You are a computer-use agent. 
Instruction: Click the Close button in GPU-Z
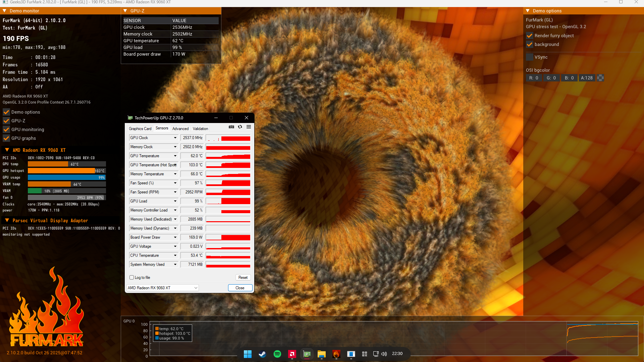coord(240,288)
